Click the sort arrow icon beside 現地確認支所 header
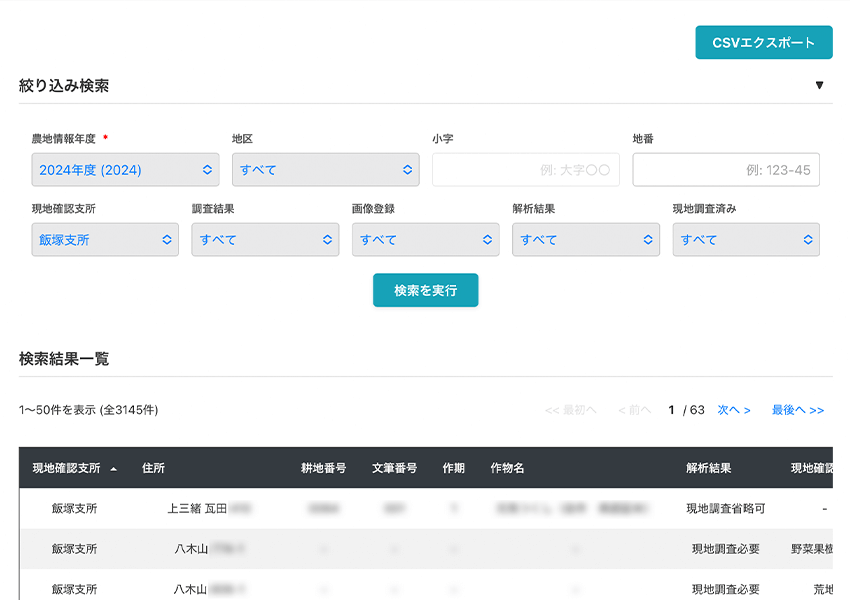Viewport: 850px width, 600px height. (114, 468)
